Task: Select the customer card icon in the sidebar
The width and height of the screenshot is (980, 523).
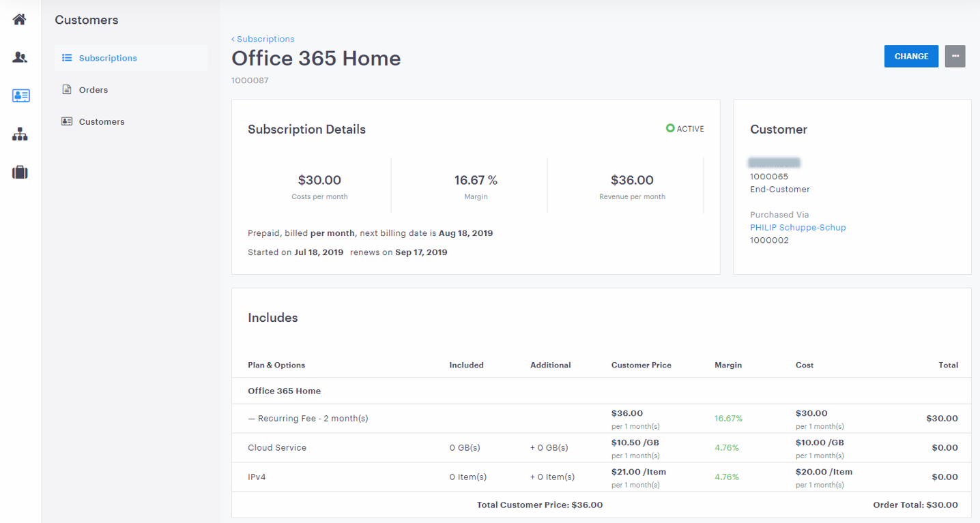Action: coord(20,95)
